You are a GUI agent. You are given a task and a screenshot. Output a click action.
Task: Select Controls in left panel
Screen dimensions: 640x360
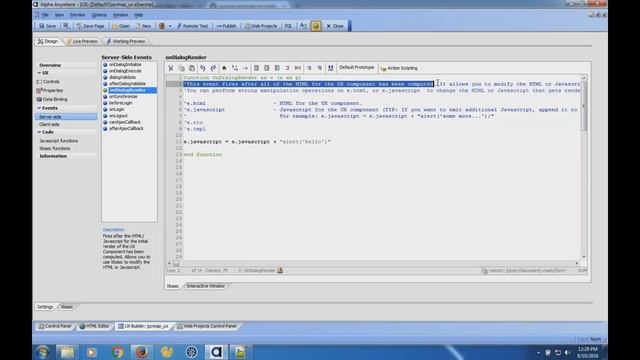pos(48,82)
